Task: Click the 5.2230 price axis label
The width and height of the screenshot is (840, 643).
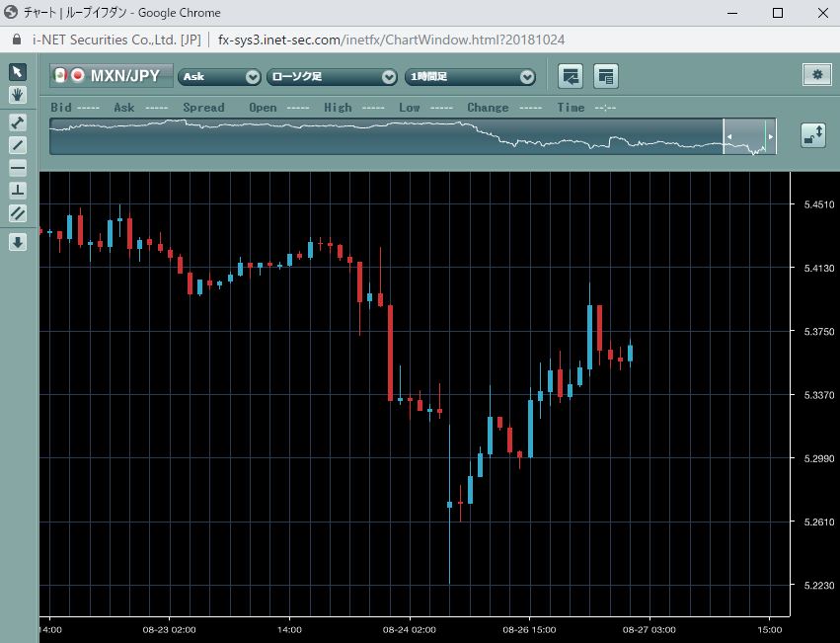Action: pos(819,586)
